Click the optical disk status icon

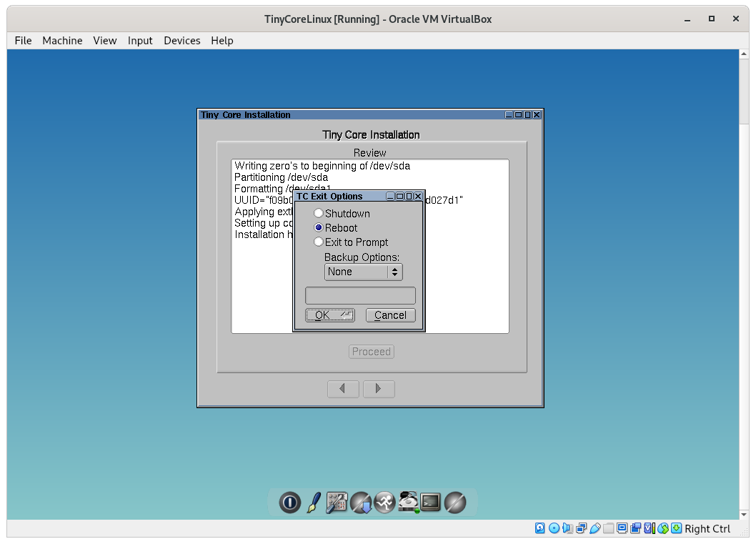pyautogui.click(x=554, y=528)
